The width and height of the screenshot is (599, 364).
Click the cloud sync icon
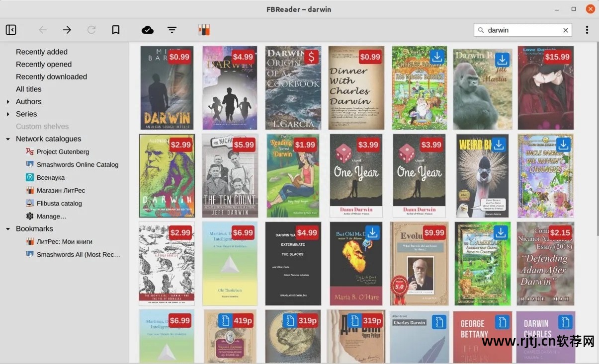(x=148, y=30)
